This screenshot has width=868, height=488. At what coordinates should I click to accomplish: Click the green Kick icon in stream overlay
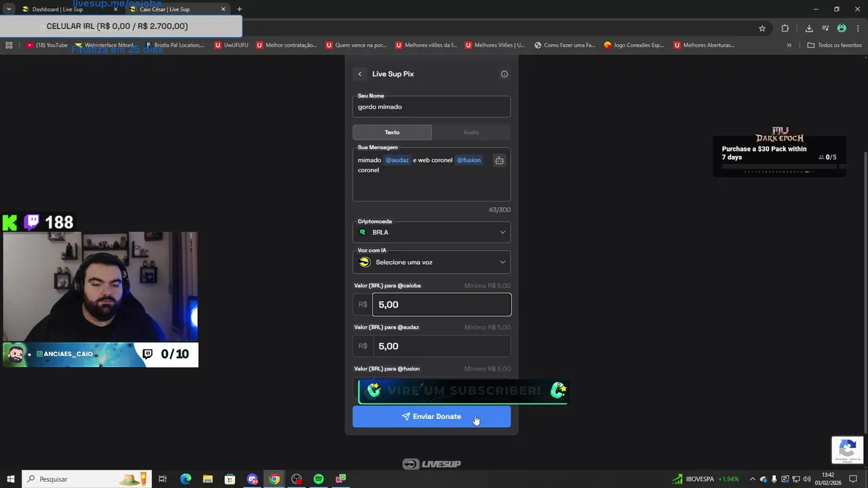(x=10, y=222)
